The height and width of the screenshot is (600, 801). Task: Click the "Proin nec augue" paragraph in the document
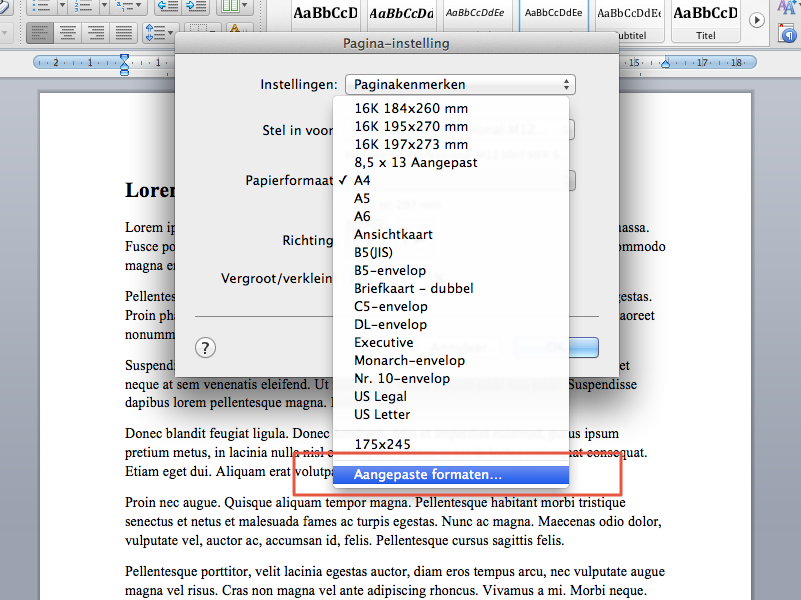pos(394,521)
